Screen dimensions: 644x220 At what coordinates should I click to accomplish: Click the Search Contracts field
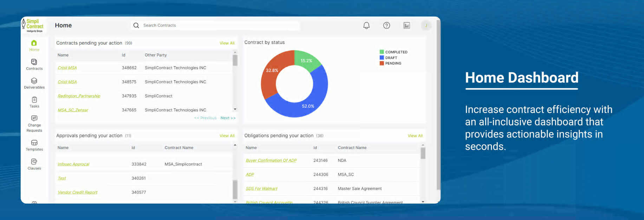[215, 25]
